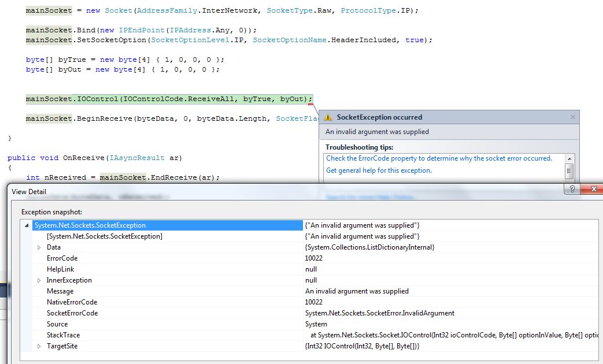Image resolution: width=603 pixels, height=364 pixels.
Task: Close the SocketException occurred popup
Action: [572, 117]
